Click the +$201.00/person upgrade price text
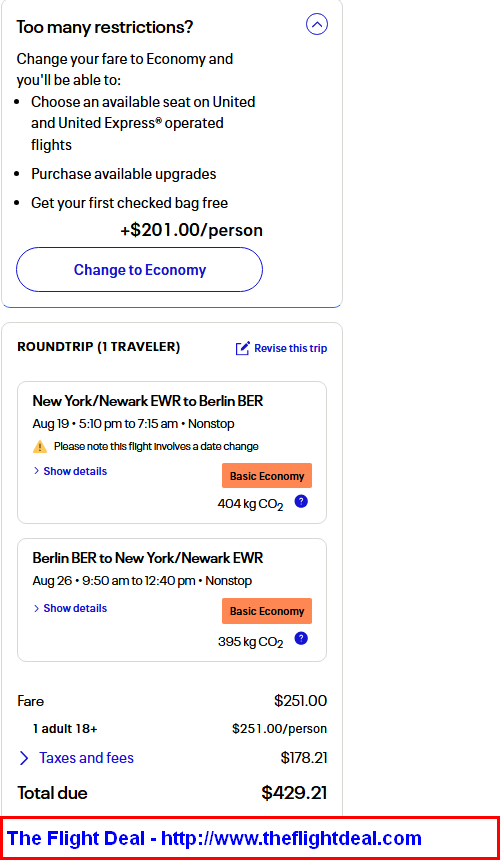Viewport: 500px width, 860px height. [x=191, y=230]
